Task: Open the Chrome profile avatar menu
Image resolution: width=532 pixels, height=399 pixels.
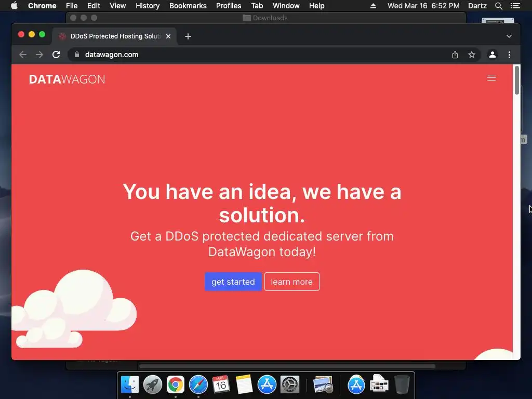Action: point(493,55)
